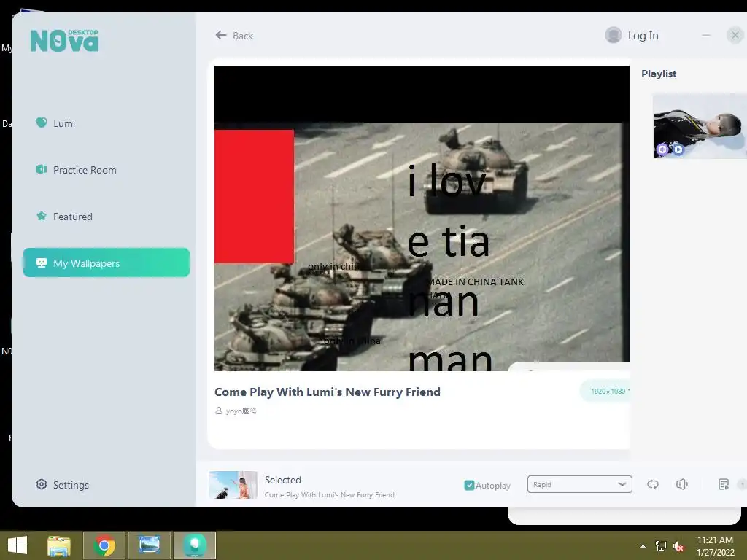Click the muted volume tray icon

click(678, 546)
